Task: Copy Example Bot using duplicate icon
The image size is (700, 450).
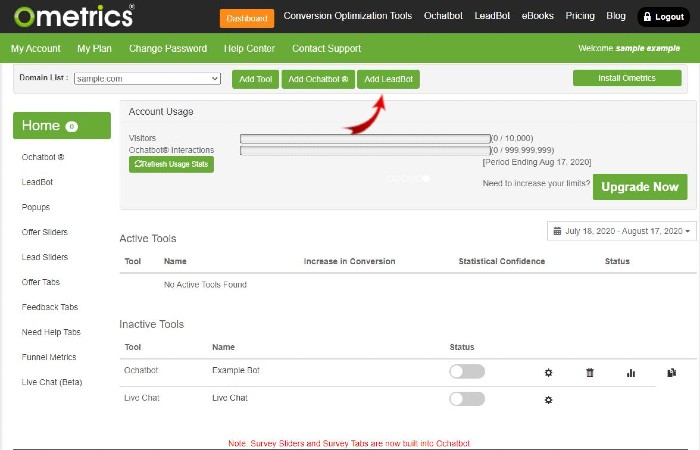Action: coord(671,373)
